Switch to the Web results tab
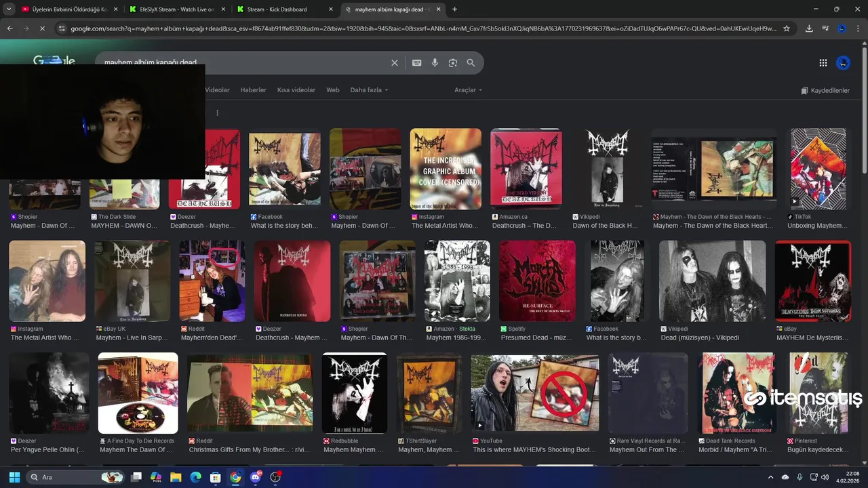The width and height of the screenshot is (868, 488). (332, 90)
